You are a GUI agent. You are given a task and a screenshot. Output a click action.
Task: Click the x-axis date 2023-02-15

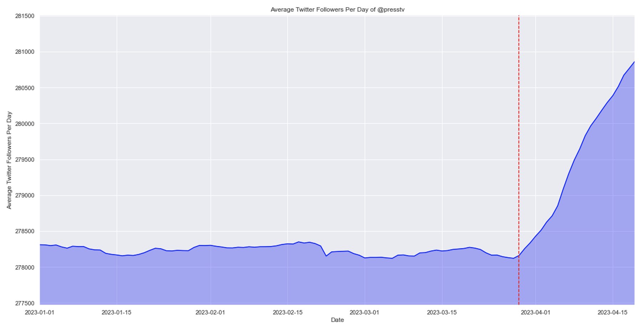[x=287, y=312]
